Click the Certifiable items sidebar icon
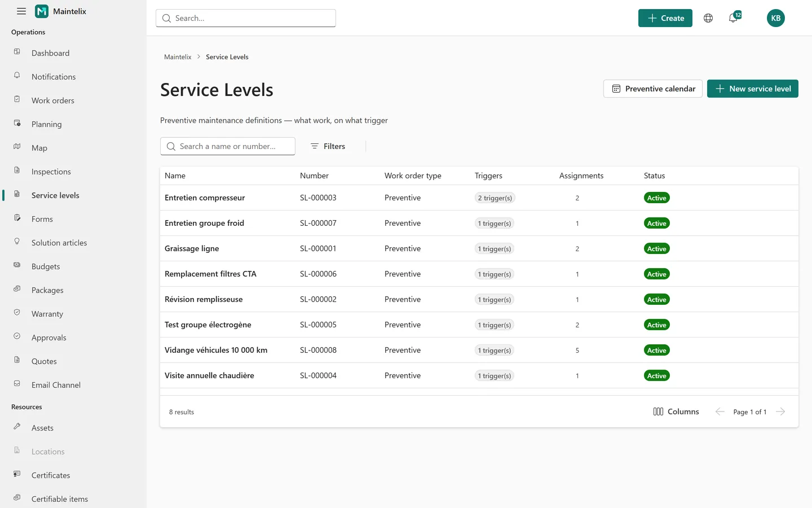The height and width of the screenshot is (508, 812). pos(17,498)
